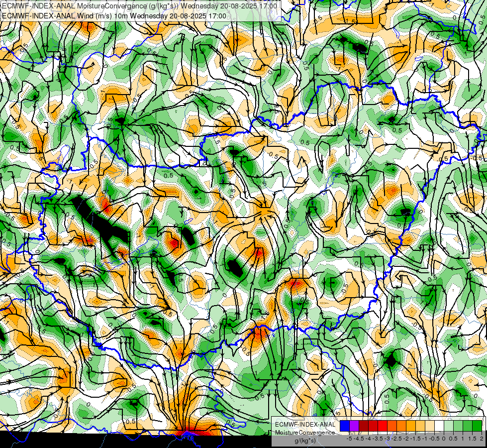Click the pale peach swatch between -1 and -0.5
Viewport: 487px width, 448px height.
(430, 426)
